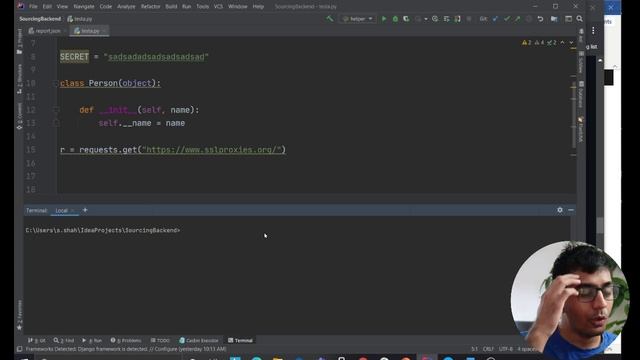This screenshot has height=360, width=640.
Task: Run with coverage icon in toolbar
Action: [x=406, y=19]
